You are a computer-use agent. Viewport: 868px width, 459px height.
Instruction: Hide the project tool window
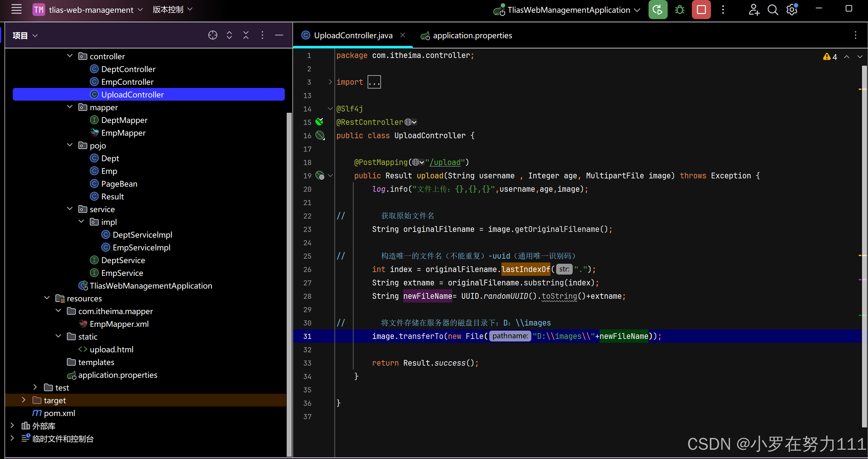point(279,35)
